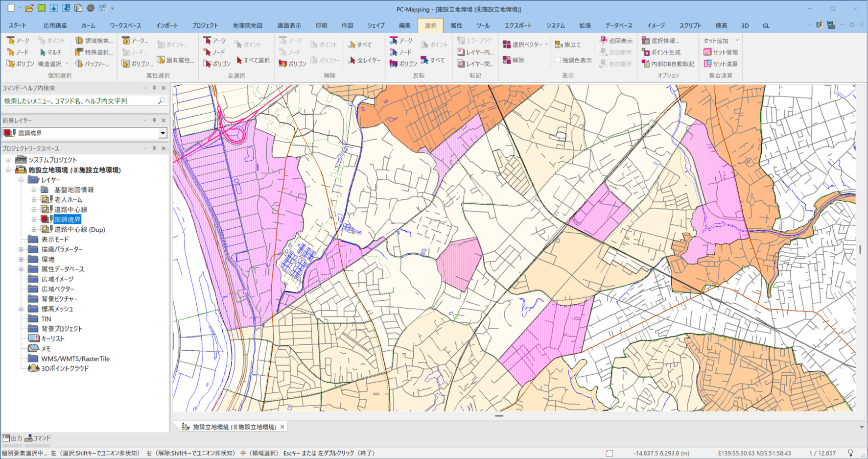Screen dimensions: 868x459
Task: Click the ポイント生成 icon
Action: point(646,52)
